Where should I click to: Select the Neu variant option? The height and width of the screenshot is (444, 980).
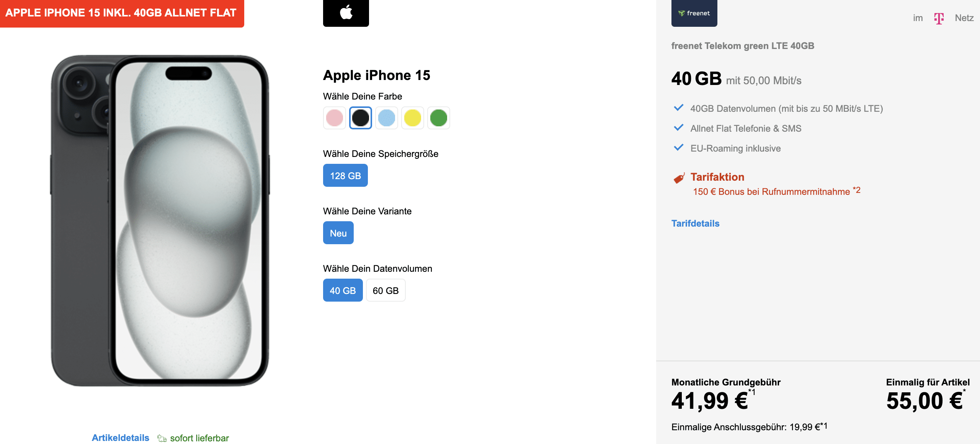tap(338, 233)
